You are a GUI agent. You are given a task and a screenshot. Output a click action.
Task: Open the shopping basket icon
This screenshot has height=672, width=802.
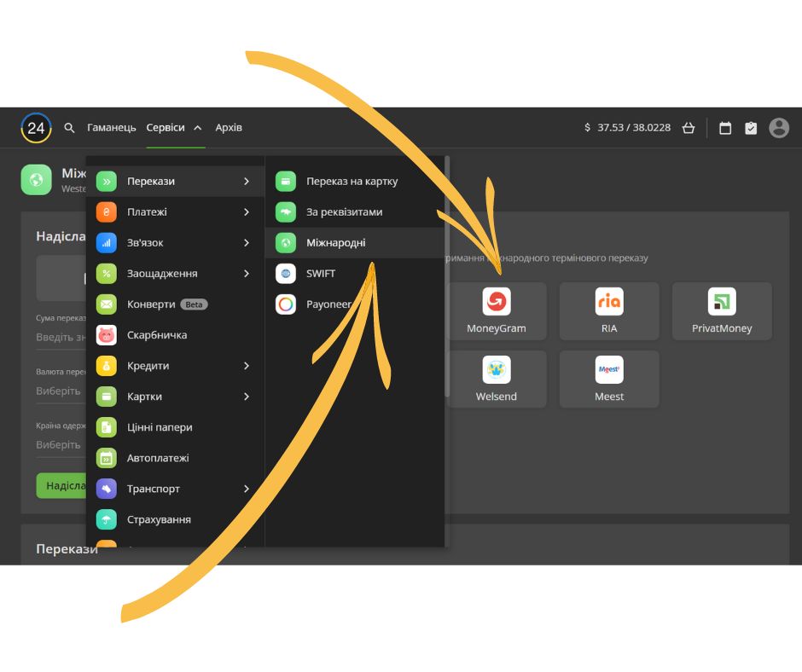point(689,128)
